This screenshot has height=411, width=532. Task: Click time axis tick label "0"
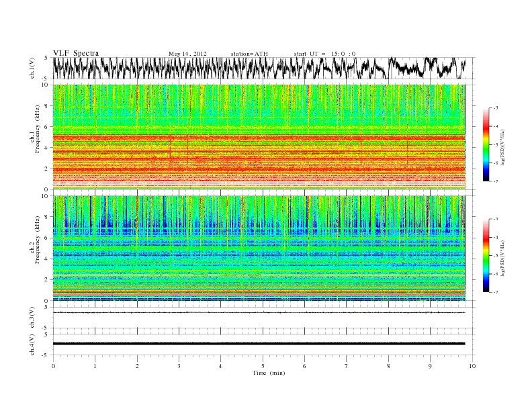53,366
